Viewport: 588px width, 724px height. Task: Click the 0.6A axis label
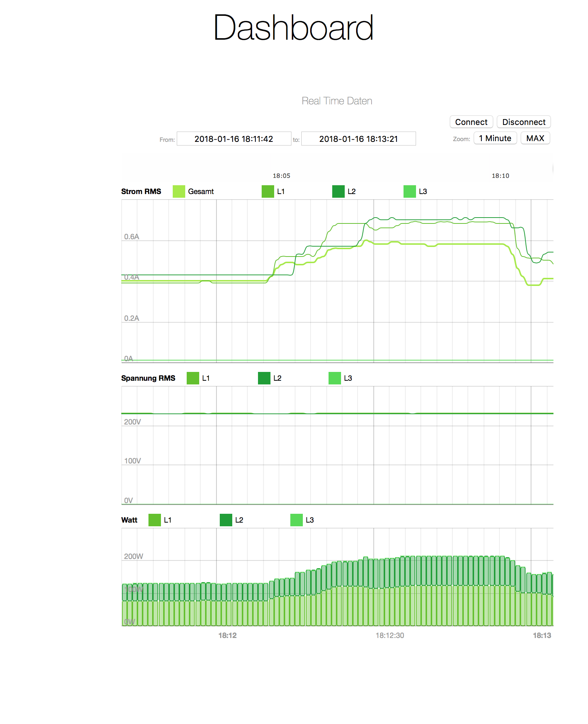(x=132, y=237)
